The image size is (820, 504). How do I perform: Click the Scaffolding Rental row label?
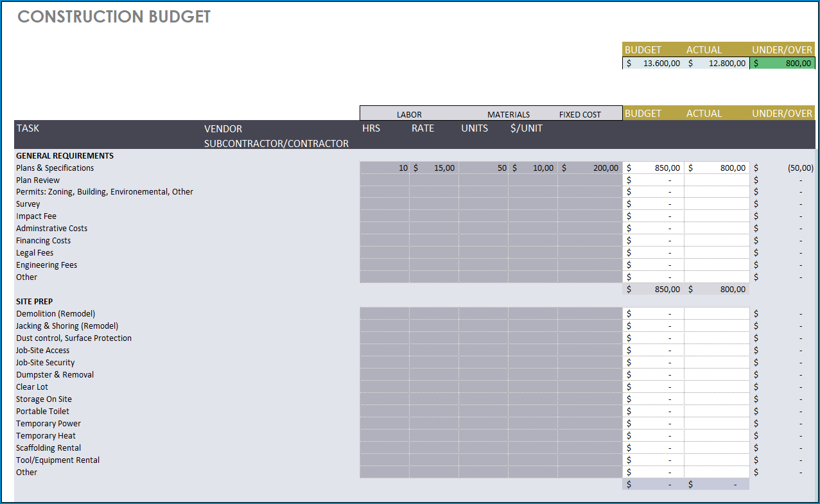pyautogui.click(x=48, y=448)
